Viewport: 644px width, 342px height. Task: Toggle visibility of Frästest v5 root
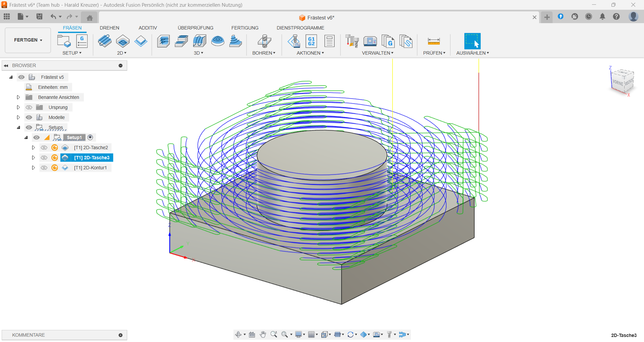pyautogui.click(x=21, y=77)
